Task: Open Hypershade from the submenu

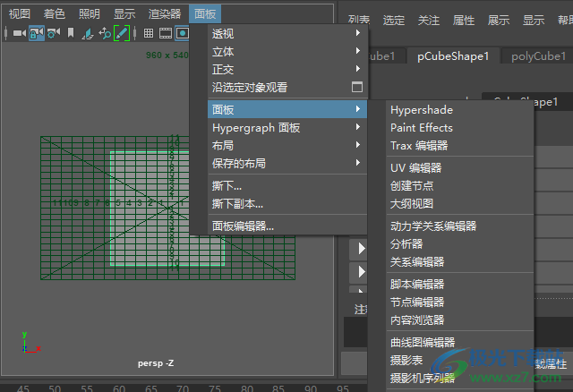Action: [x=459, y=110]
